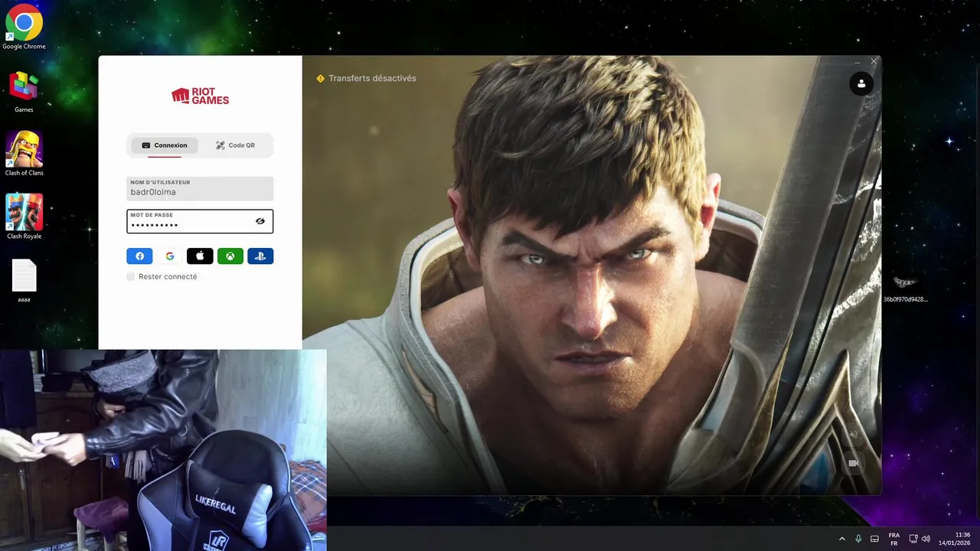Viewport: 980px width, 551px height.
Task: Close the Riot client window
Action: click(x=874, y=62)
